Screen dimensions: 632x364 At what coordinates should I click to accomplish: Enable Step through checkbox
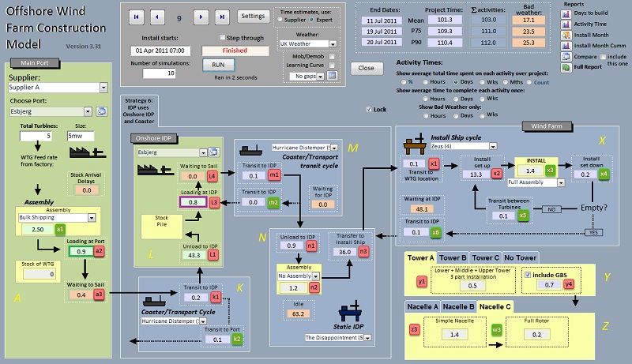(222, 37)
